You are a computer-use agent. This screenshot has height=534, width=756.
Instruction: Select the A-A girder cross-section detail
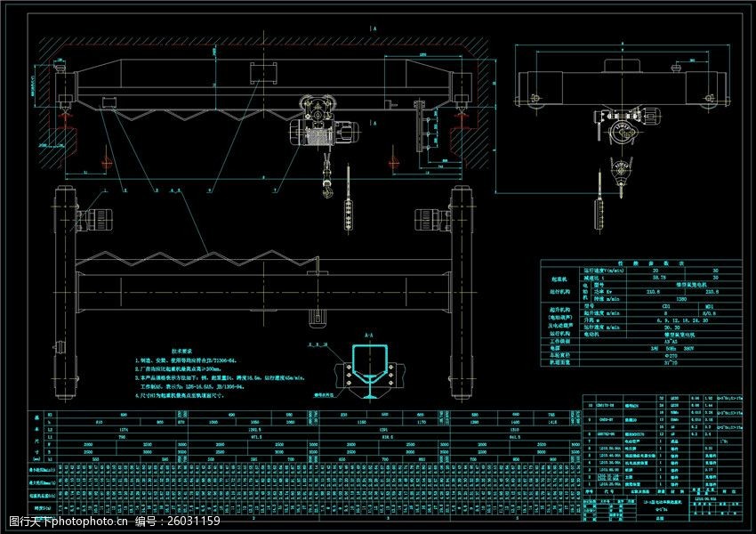click(x=370, y=372)
